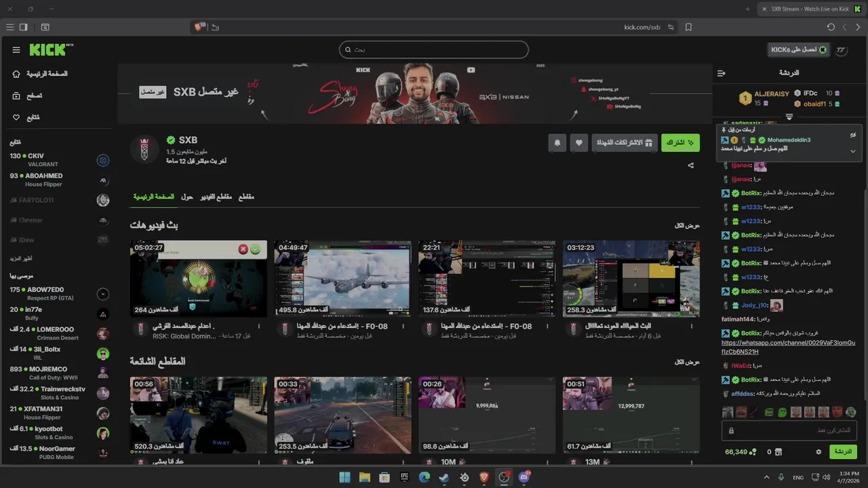Click the gift subscriptions button

point(624,143)
